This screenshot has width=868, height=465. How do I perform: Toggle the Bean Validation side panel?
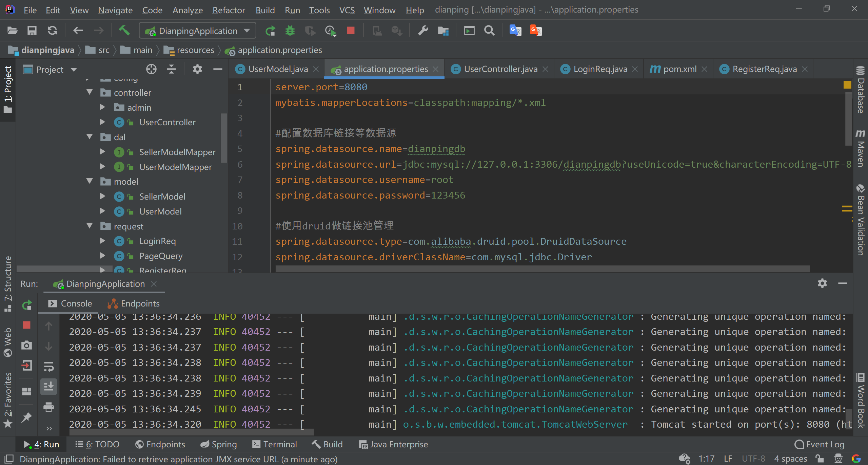pyautogui.click(x=861, y=220)
